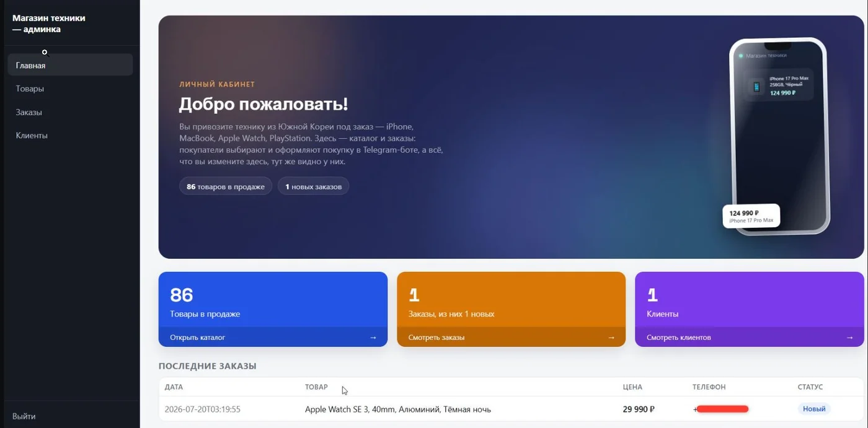Click the 'Добро пожаловать!' heading
Image resolution: width=868 pixels, height=428 pixels.
[263, 104]
